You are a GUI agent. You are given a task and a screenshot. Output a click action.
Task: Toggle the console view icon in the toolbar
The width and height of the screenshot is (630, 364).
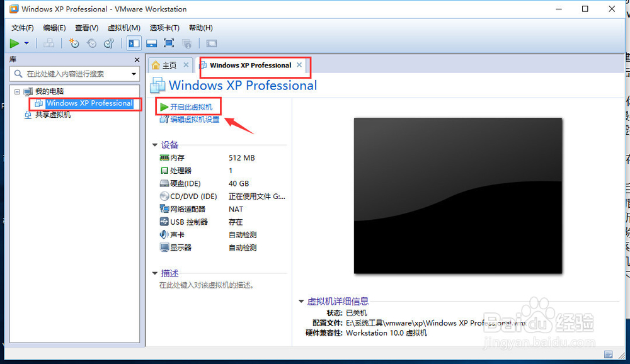click(x=151, y=43)
